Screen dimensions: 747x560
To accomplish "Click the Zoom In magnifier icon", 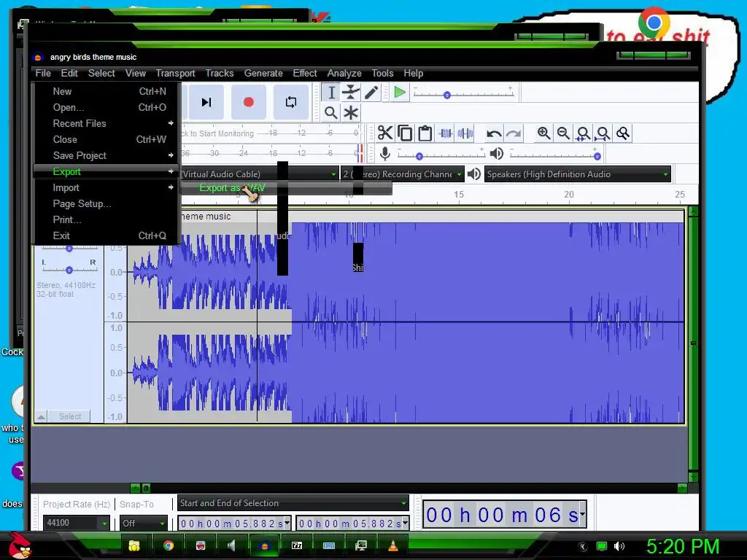I will (x=543, y=133).
